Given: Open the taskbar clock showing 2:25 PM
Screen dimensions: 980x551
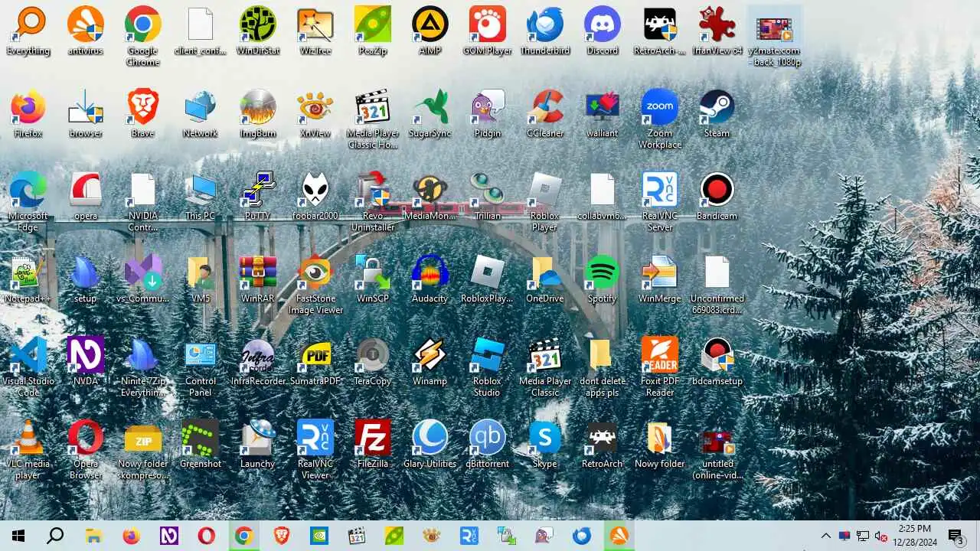Looking at the screenshot, I should [915, 536].
